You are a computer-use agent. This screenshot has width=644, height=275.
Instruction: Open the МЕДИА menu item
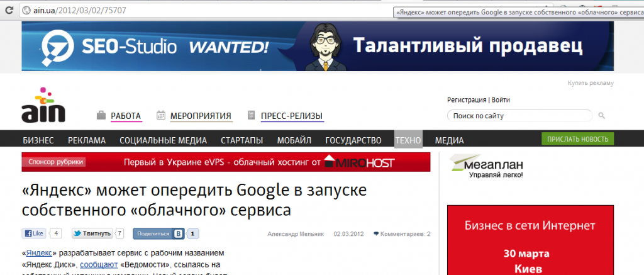point(449,140)
